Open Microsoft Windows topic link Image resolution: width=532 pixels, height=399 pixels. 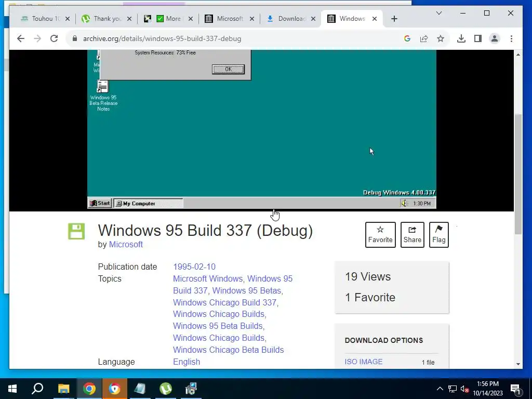tap(208, 278)
